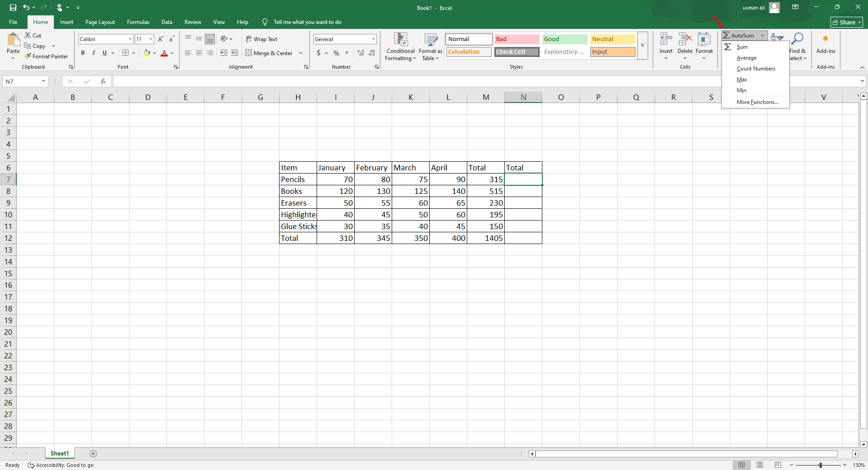Adjust the zoom slider handle
The width and height of the screenshot is (868, 470).
tap(820, 465)
